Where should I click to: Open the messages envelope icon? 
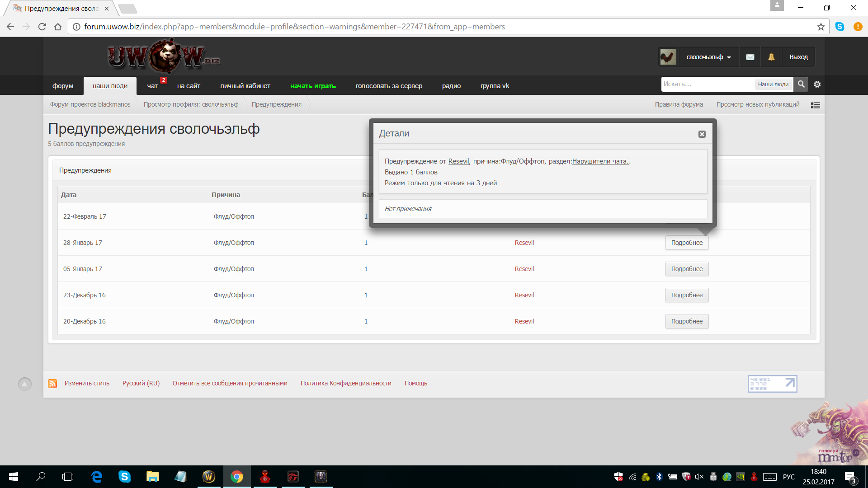click(750, 57)
